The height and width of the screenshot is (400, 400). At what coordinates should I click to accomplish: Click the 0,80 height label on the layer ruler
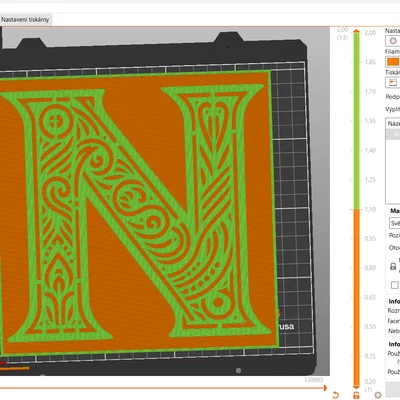370,268
